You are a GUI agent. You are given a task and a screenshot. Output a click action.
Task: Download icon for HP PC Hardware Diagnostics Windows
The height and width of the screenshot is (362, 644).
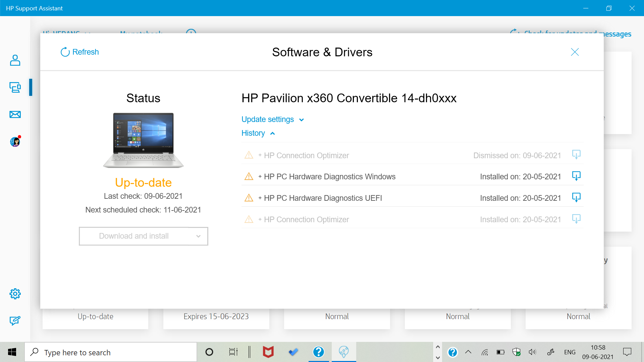click(x=576, y=176)
